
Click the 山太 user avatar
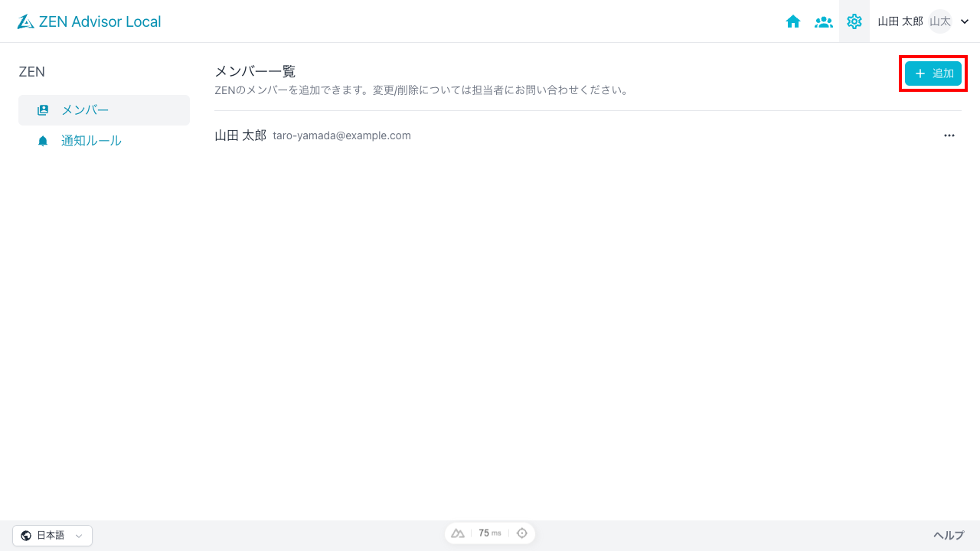click(940, 21)
